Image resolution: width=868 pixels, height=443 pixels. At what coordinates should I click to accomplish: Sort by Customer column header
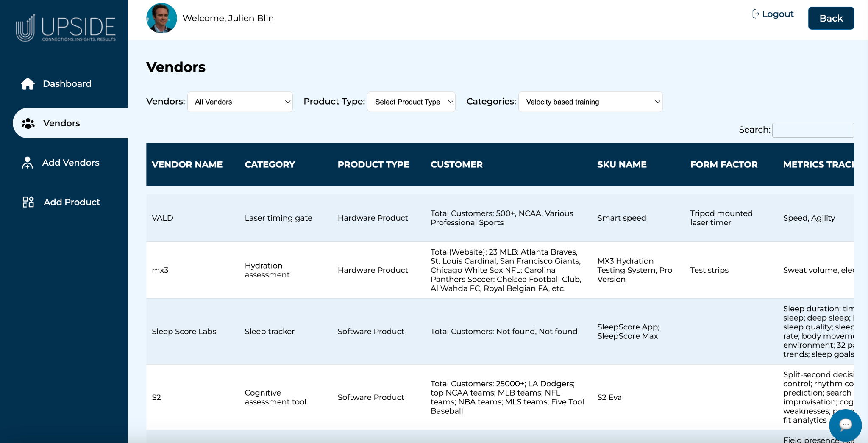click(456, 164)
